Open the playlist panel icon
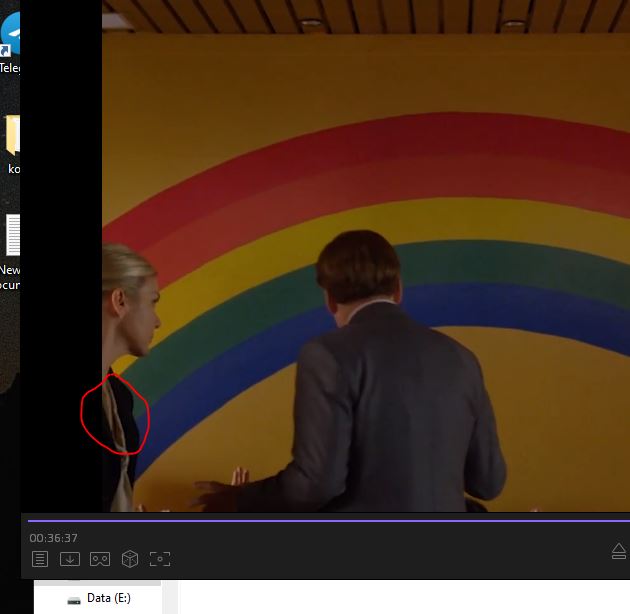This screenshot has height=614, width=630. click(x=39, y=559)
